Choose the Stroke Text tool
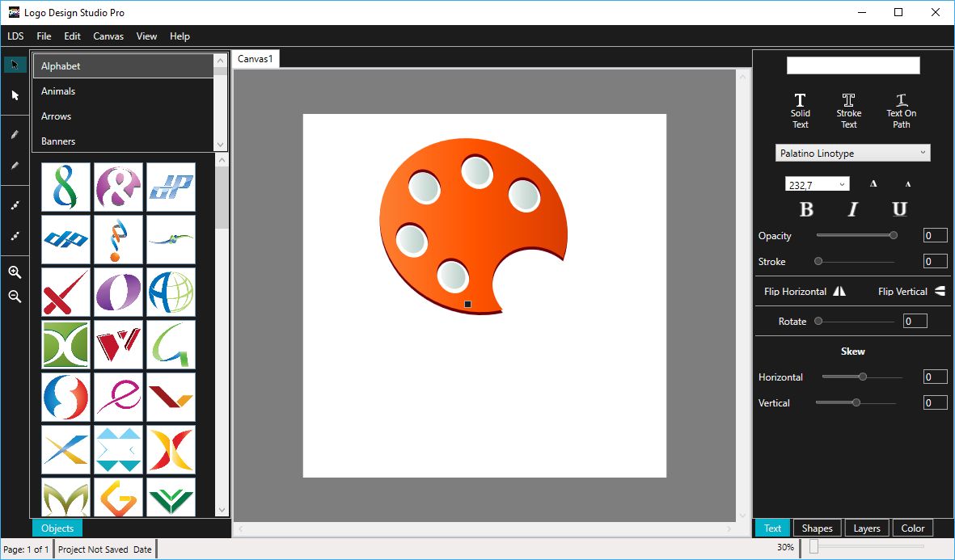 pos(848,110)
